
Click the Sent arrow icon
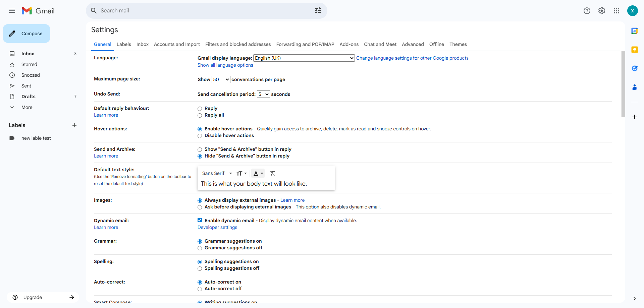point(12,86)
